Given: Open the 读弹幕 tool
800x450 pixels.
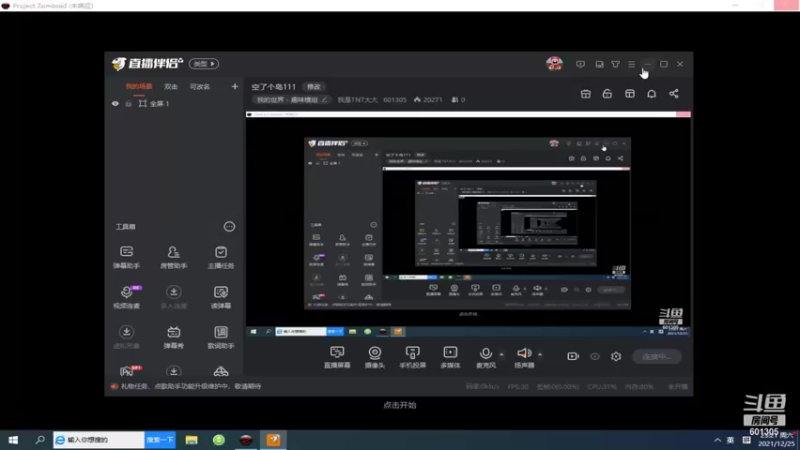Looking at the screenshot, I should click(220, 296).
